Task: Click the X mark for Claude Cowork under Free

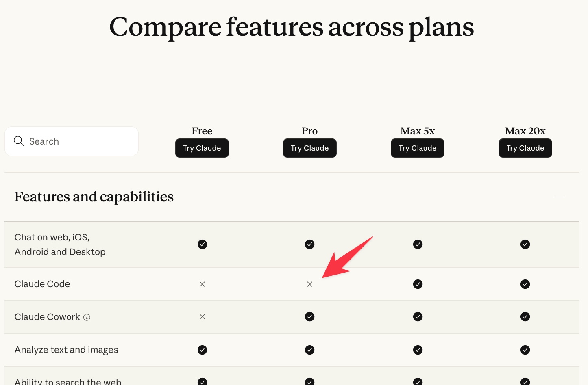Action: 202,317
